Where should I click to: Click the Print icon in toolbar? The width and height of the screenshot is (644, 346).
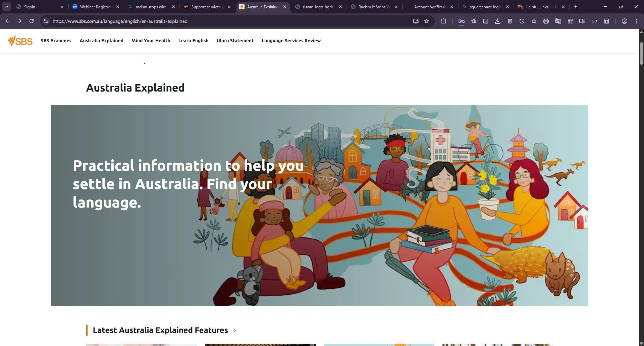click(x=546, y=21)
